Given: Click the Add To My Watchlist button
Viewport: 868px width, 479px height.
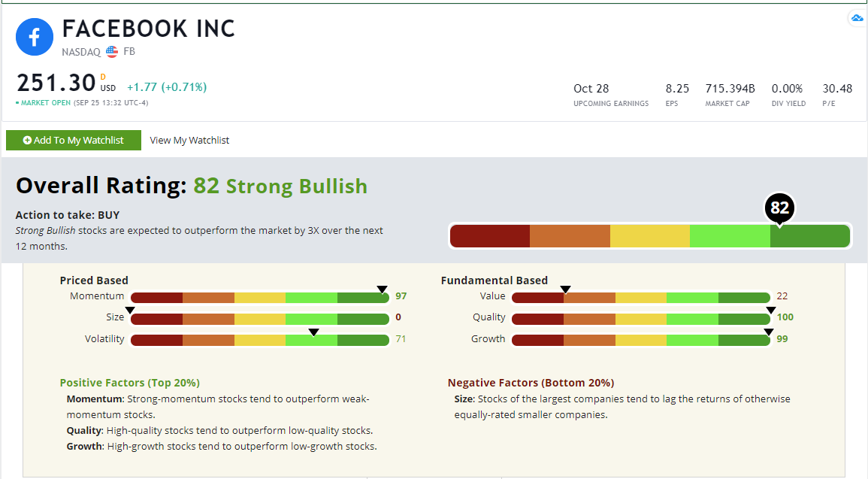Looking at the screenshot, I should pos(73,140).
